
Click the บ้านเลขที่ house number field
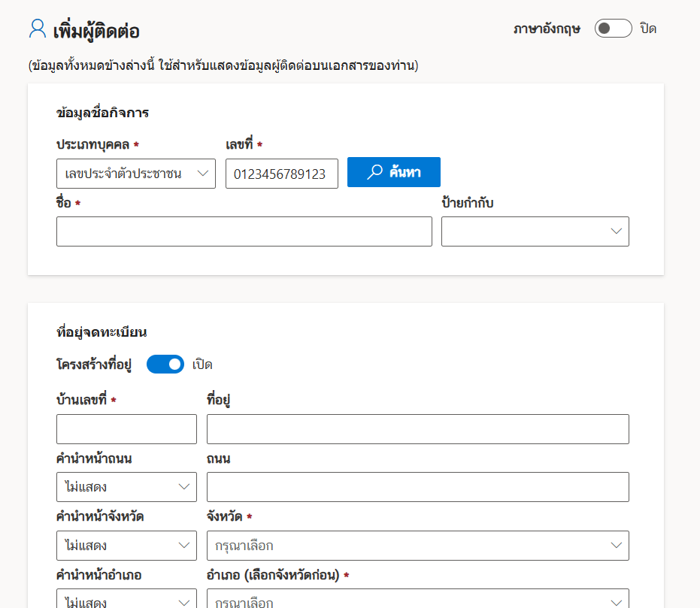point(126,429)
